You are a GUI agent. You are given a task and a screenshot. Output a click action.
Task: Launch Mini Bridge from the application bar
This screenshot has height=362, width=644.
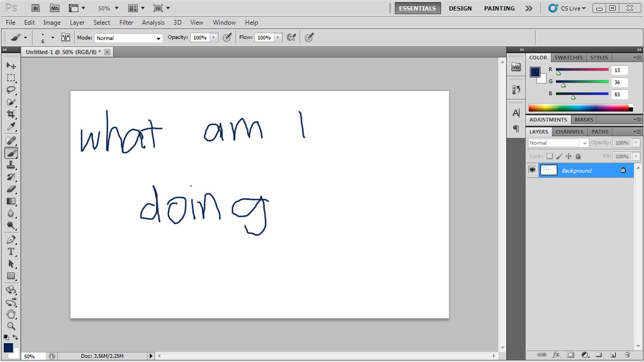click(x=54, y=8)
